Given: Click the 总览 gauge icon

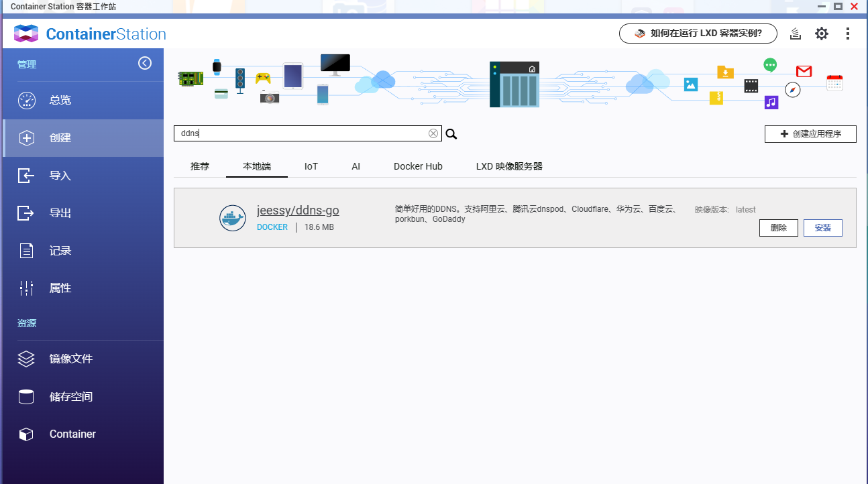Looking at the screenshot, I should pyautogui.click(x=26, y=101).
